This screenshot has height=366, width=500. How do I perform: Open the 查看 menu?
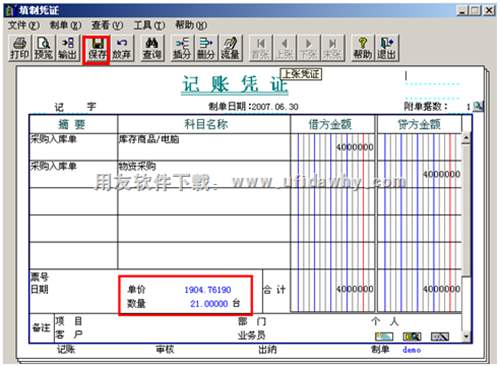pyautogui.click(x=107, y=25)
